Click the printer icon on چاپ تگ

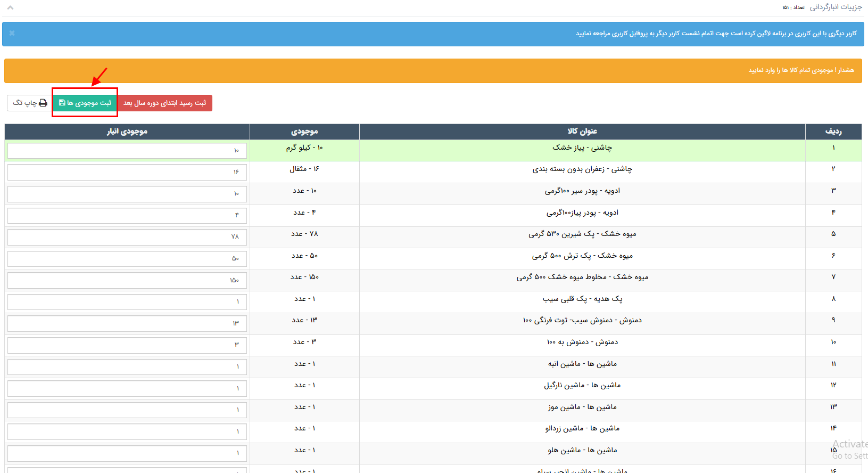click(43, 103)
